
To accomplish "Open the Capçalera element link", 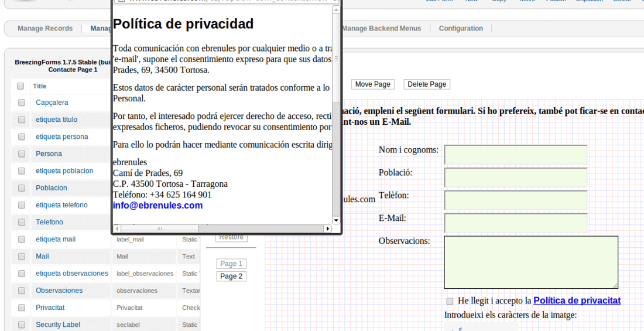I will pyautogui.click(x=52, y=103).
